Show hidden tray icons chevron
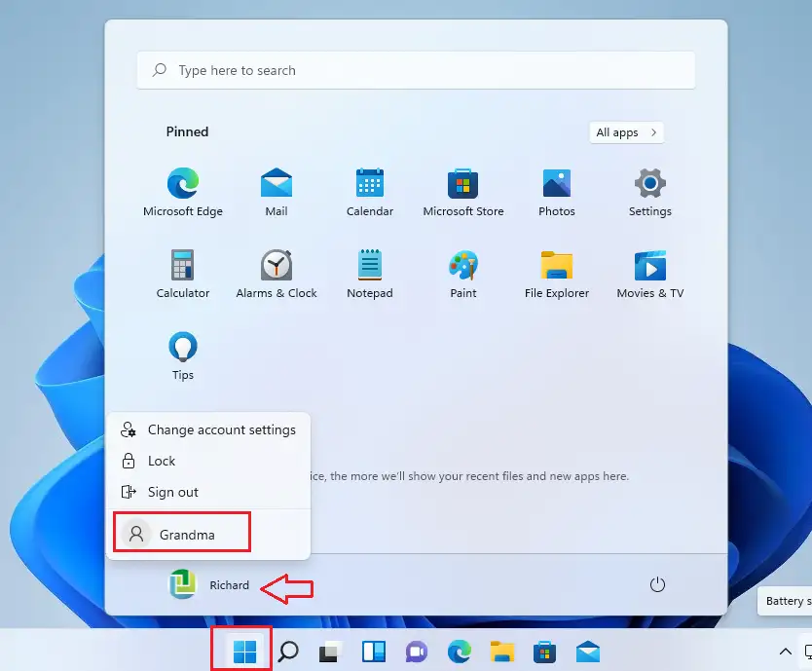This screenshot has height=671, width=812. [x=785, y=652]
